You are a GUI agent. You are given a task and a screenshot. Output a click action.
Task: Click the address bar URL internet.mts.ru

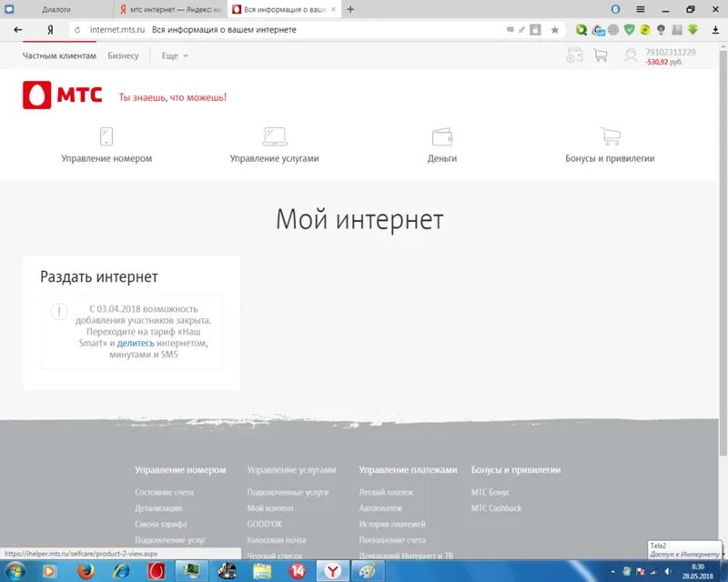point(117,30)
